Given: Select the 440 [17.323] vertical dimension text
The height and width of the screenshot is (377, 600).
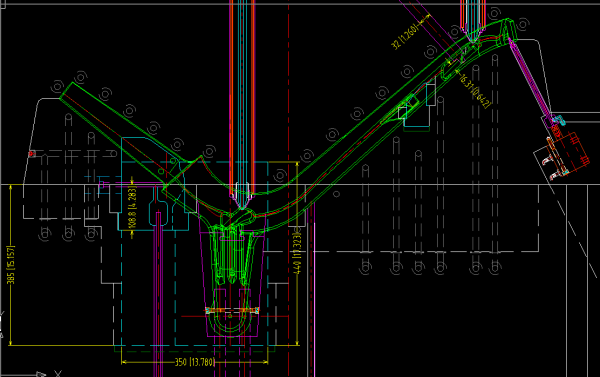Looking at the screenshot, I should click(x=297, y=253).
